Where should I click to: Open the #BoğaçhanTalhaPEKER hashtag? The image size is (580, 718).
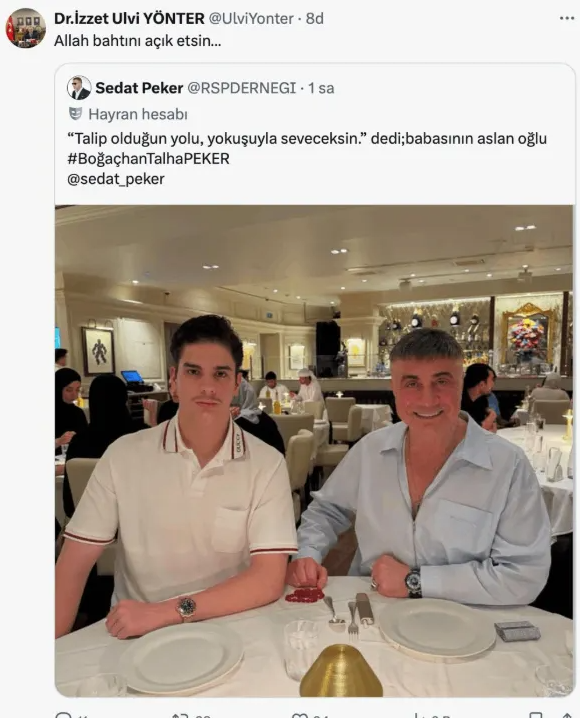pos(148,158)
